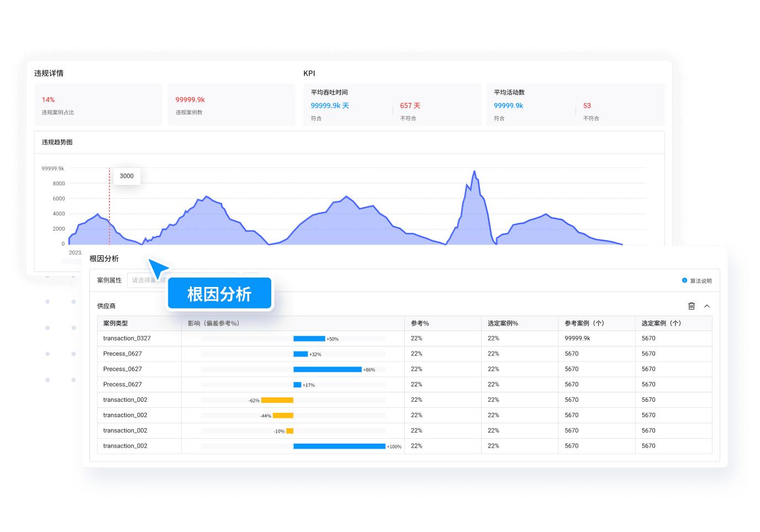This screenshot has height=532, width=760.
Task: Click the 案例类型 column header
Action: point(115,323)
